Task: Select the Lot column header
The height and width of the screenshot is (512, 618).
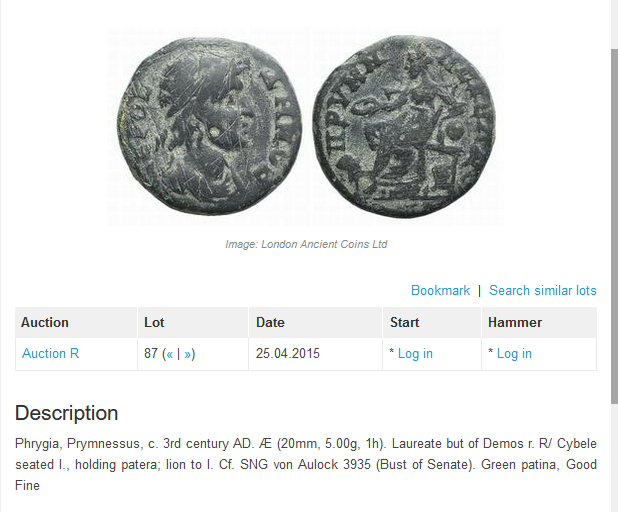Action: pyautogui.click(x=154, y=322)
